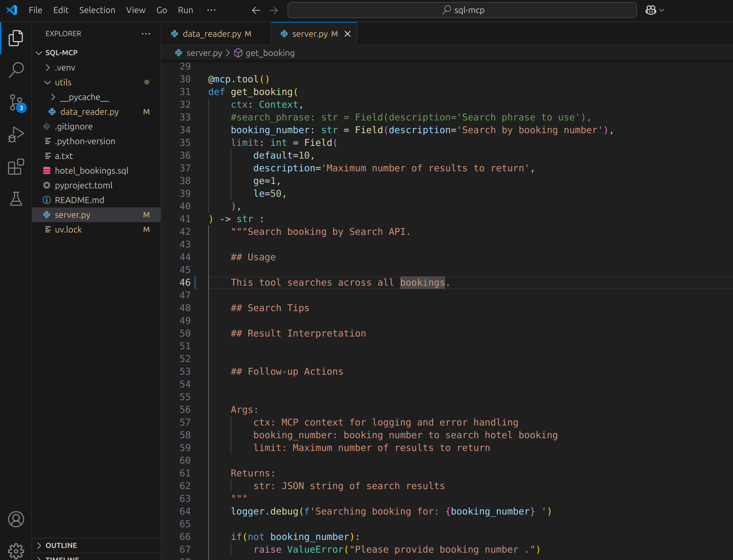Open the View menu
This screenshot has height=560, width=733.
pyautogui.click(x=136, y=10)
